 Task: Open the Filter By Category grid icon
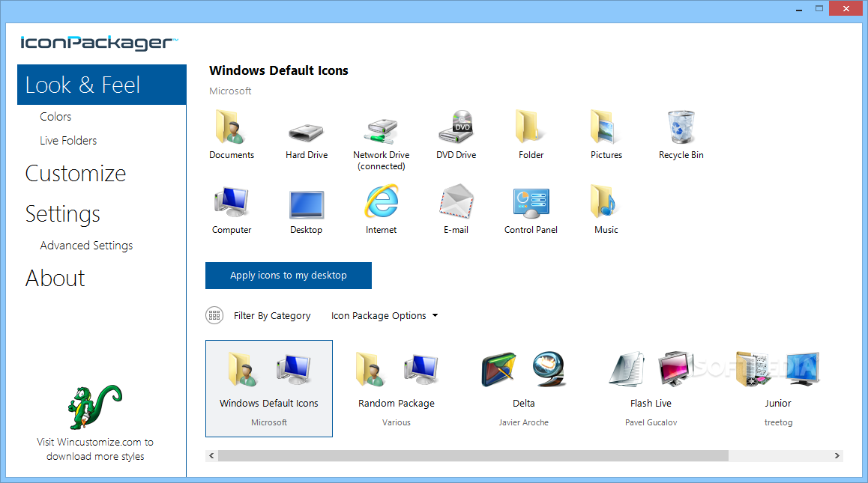(x=214, y=315)
